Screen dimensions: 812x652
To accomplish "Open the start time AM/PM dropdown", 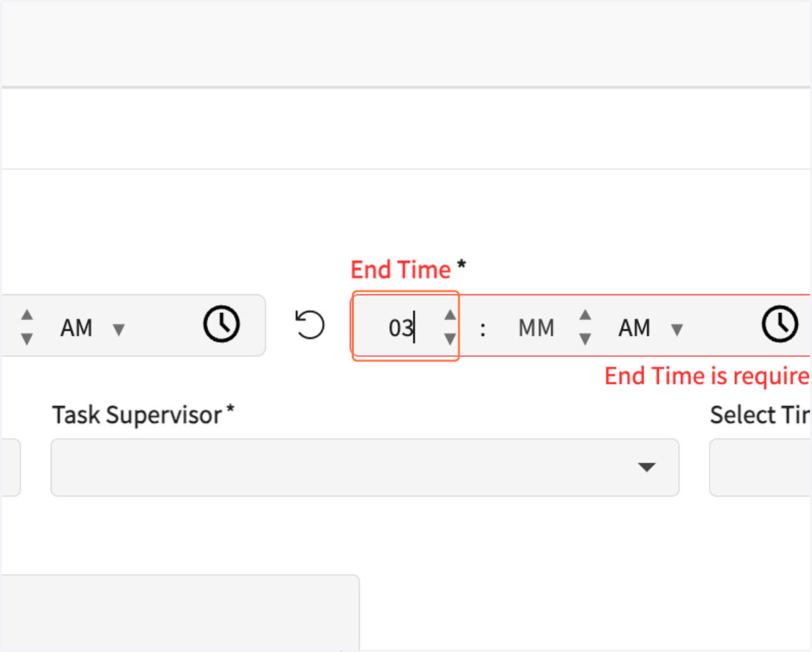I will point(93,328).
